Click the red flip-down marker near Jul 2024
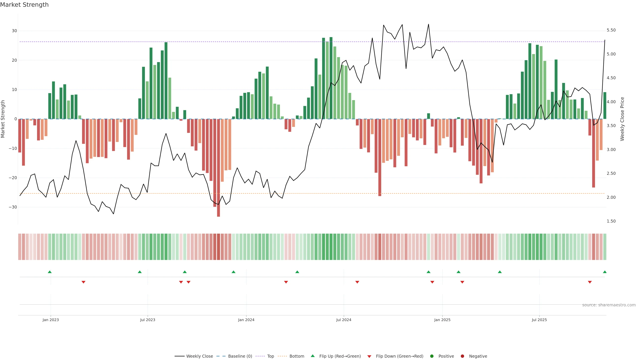Viewport: 644px width, 362px height. (357, 282)
